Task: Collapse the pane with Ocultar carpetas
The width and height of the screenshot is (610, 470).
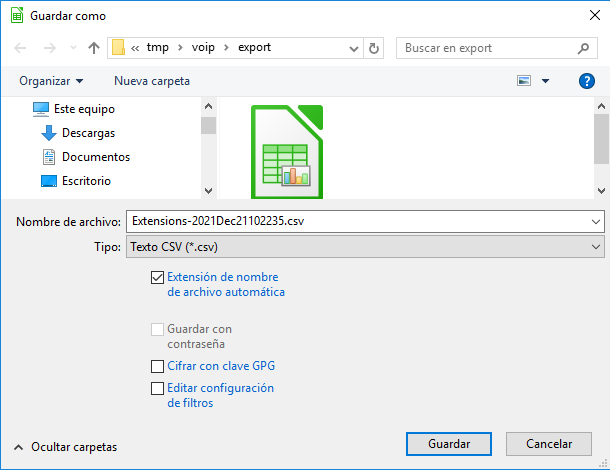Action: click(66, 447)
